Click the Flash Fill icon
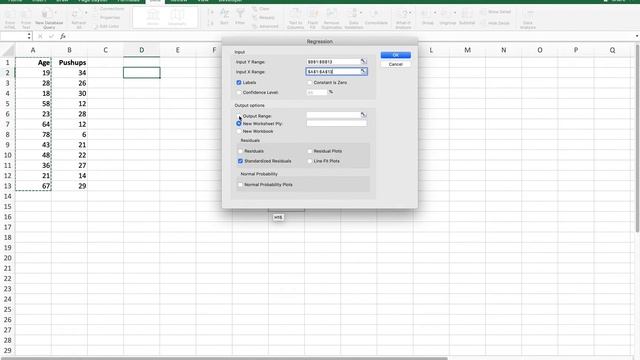Image resolution: width=640 pixels, height=360 pixels. [x=313, y=19]
